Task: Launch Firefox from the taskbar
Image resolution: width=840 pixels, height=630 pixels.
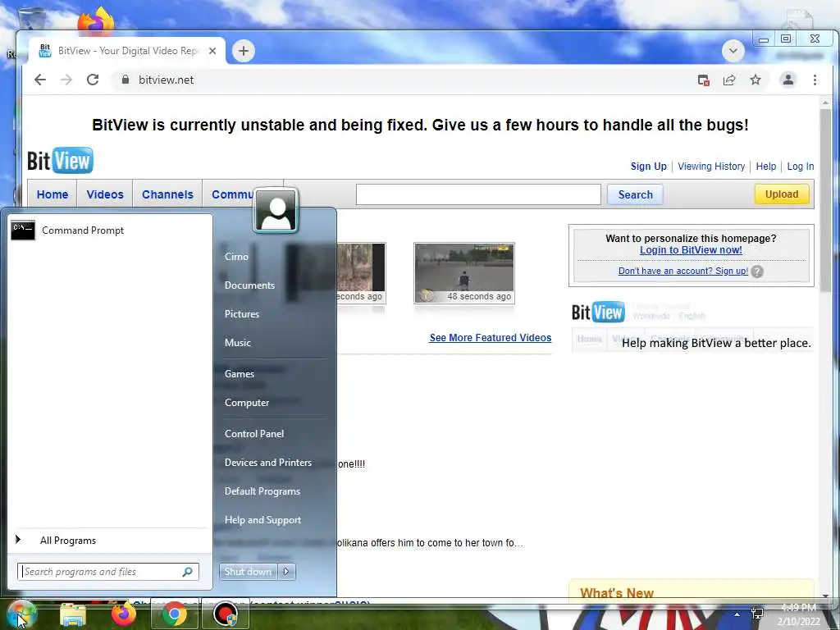Action: [124, 614]
